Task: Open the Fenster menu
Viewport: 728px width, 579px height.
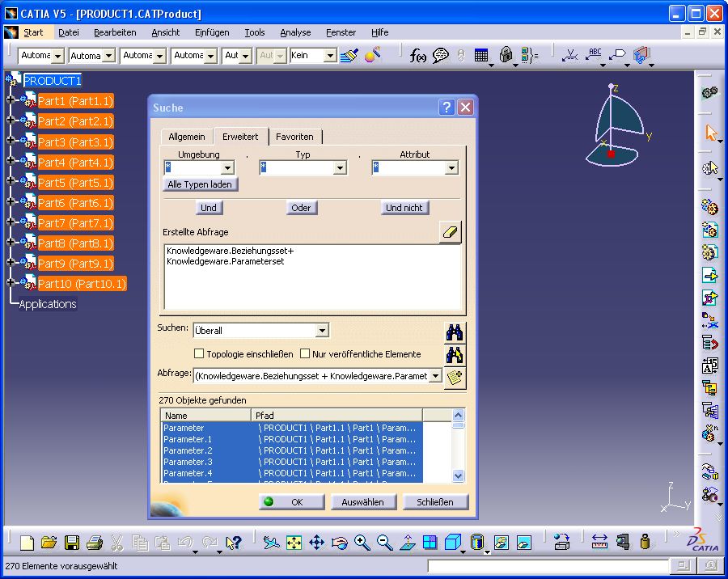Action: [x=341, y=32]
